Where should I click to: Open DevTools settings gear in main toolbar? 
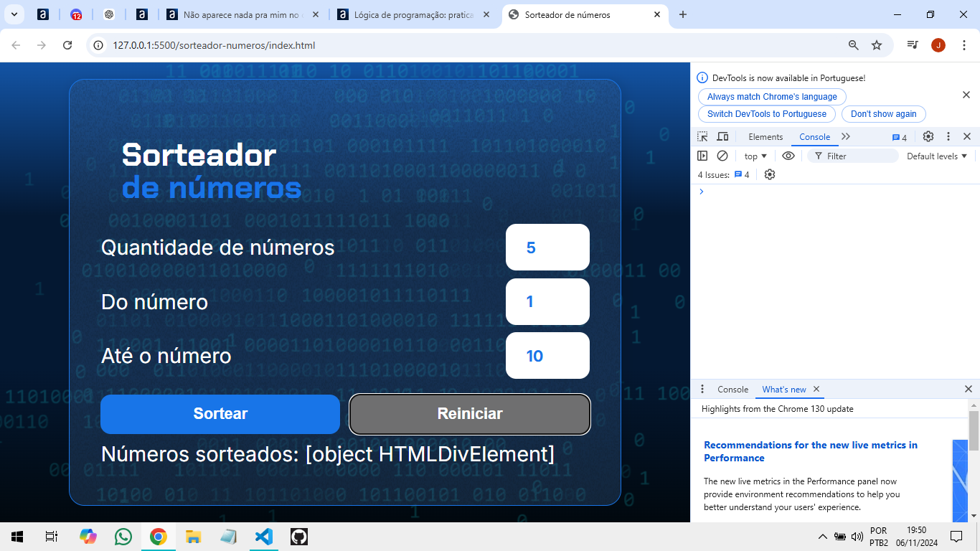928,136
